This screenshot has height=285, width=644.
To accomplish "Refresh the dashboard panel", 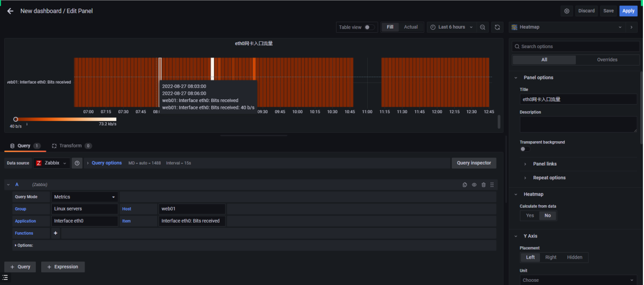I will tap(497, 27).
